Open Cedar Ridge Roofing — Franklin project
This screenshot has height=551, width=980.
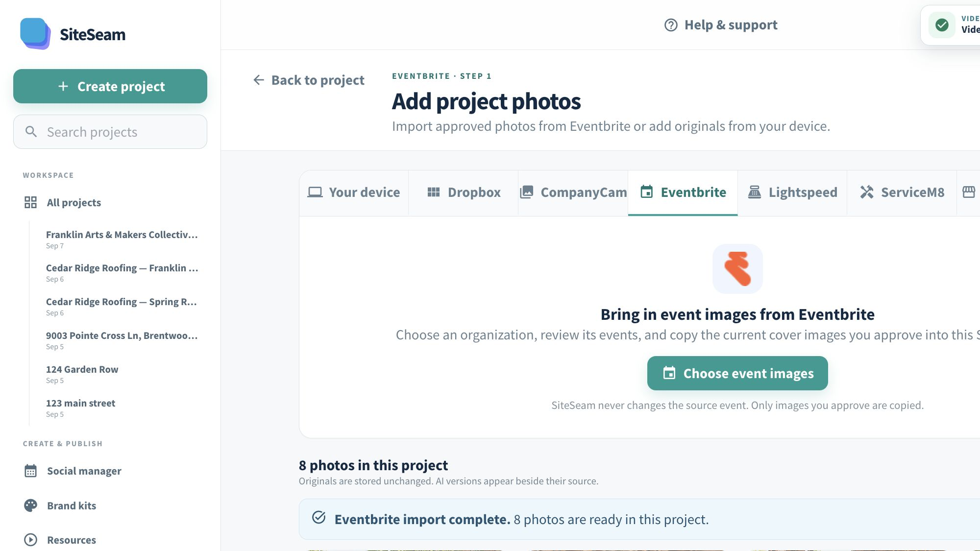pos(122,273)
